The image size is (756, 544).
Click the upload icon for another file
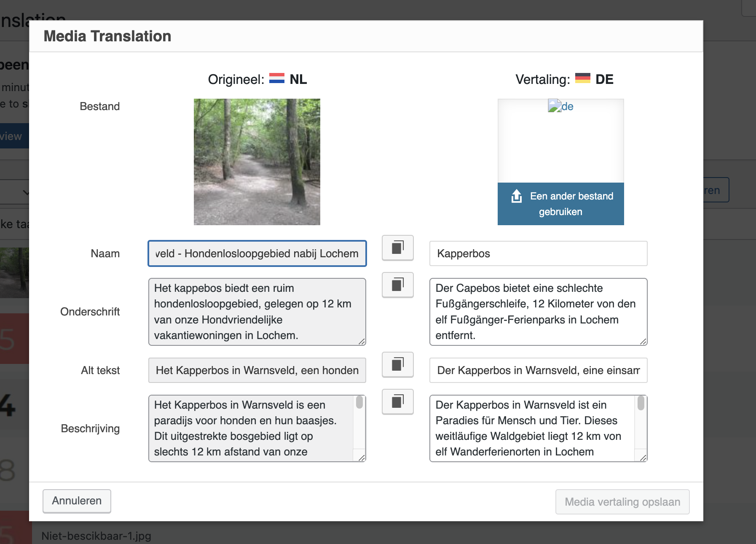517,196
